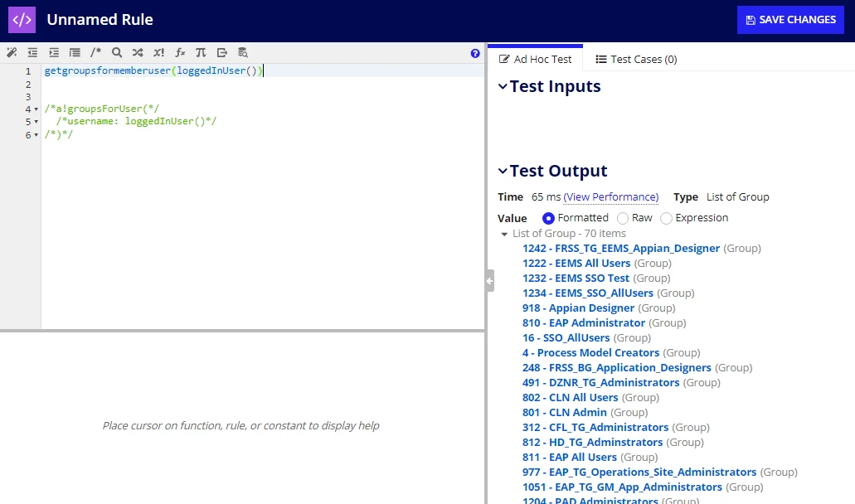
Task: Collapse the Test Inputs section
Action: tap(503, 86)
